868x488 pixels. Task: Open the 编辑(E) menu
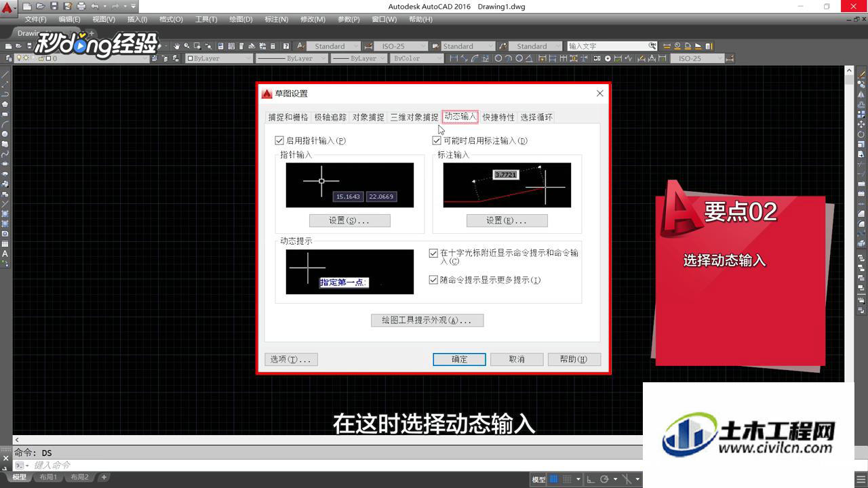coord(69,19)
